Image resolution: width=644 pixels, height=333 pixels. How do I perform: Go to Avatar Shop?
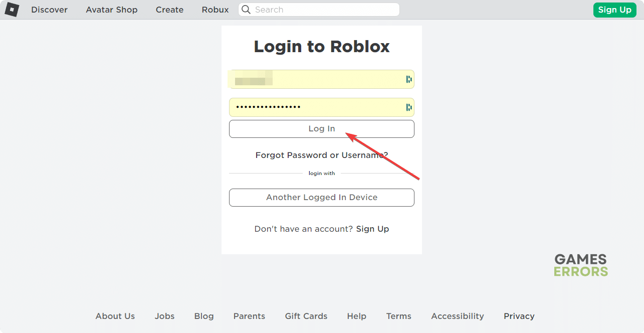point(112,10)
